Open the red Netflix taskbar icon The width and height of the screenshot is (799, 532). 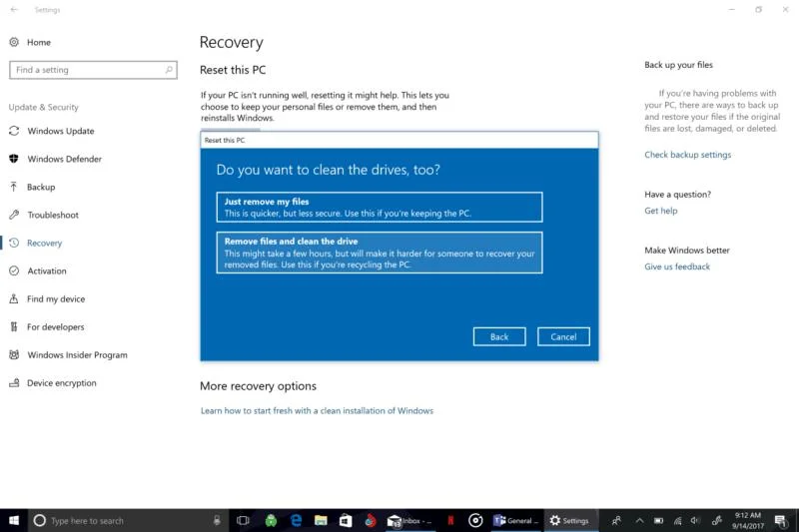coord(451,520)
